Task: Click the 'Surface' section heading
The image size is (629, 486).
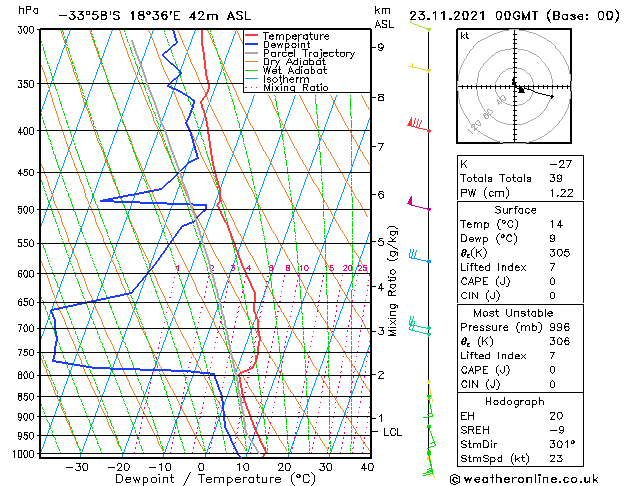Action: (x=515, y=210)
